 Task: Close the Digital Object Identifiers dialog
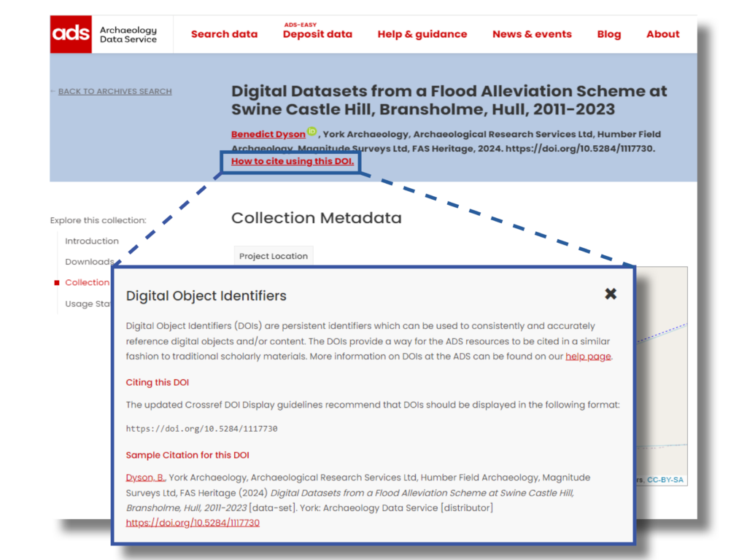click(x=611, y=294)
